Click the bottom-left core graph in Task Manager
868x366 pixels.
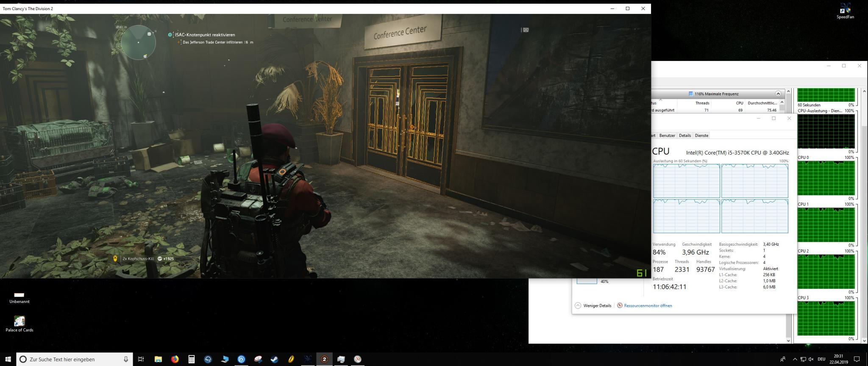[x=687, y=216]
